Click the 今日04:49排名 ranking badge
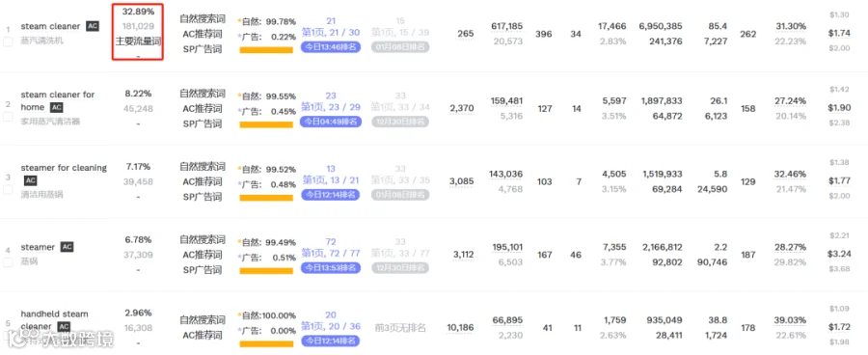 [331, 122]
